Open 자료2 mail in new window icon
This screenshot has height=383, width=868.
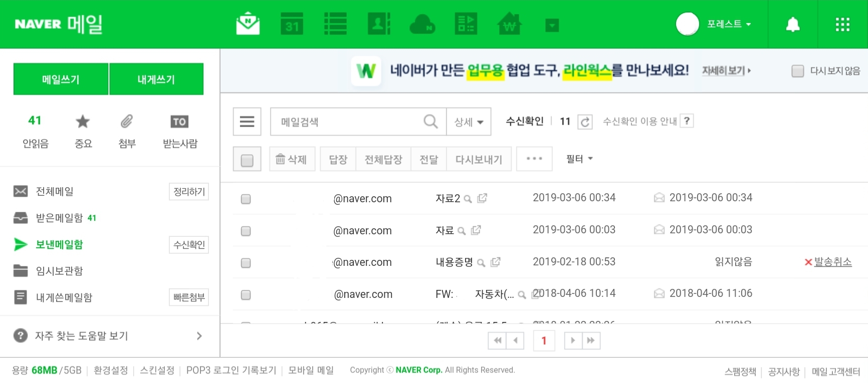click(x=482, y=198)
